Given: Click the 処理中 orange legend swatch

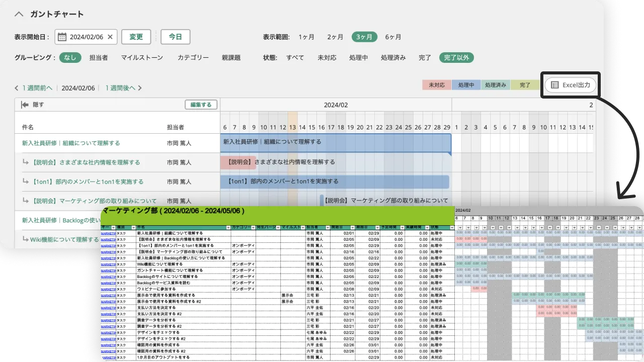Looking at the screenshot, I should click(466, 85).
